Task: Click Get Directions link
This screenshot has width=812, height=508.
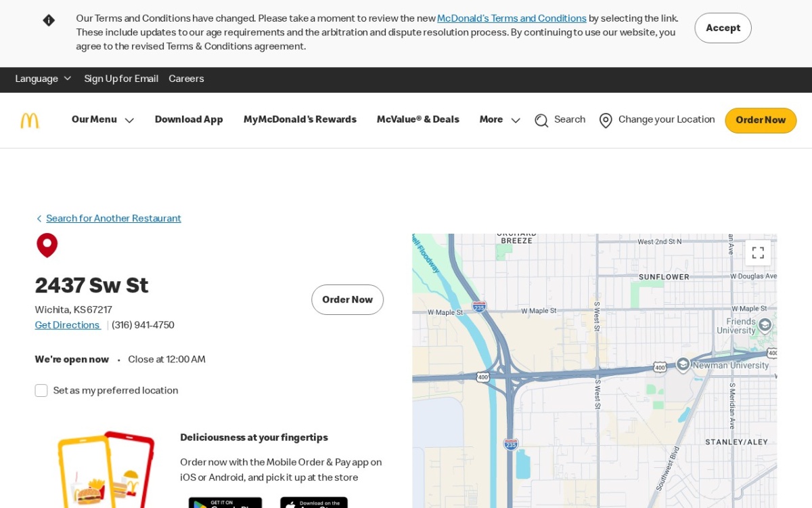Action: pyautogui.click(x=67, y=325)
